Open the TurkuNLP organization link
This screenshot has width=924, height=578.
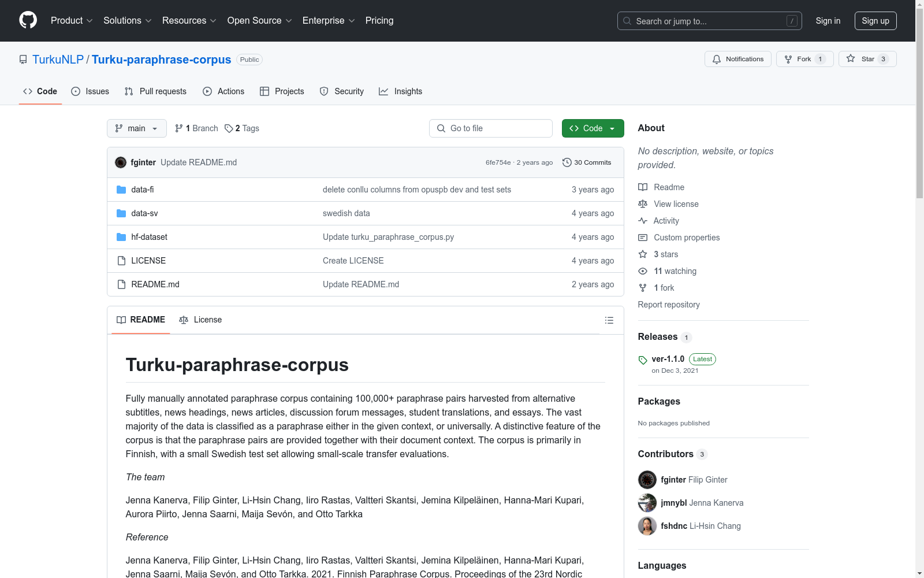58,60
